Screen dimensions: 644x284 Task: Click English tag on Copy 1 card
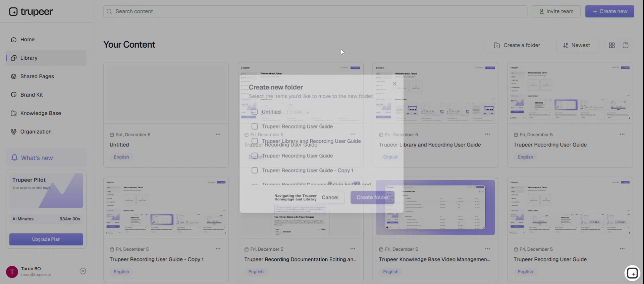coord(121,272)
